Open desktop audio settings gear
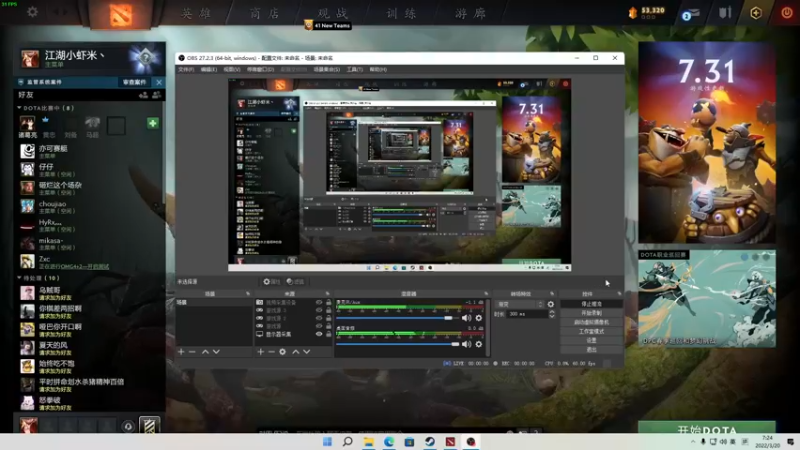 pyautogui.click(x=479, y=344)
